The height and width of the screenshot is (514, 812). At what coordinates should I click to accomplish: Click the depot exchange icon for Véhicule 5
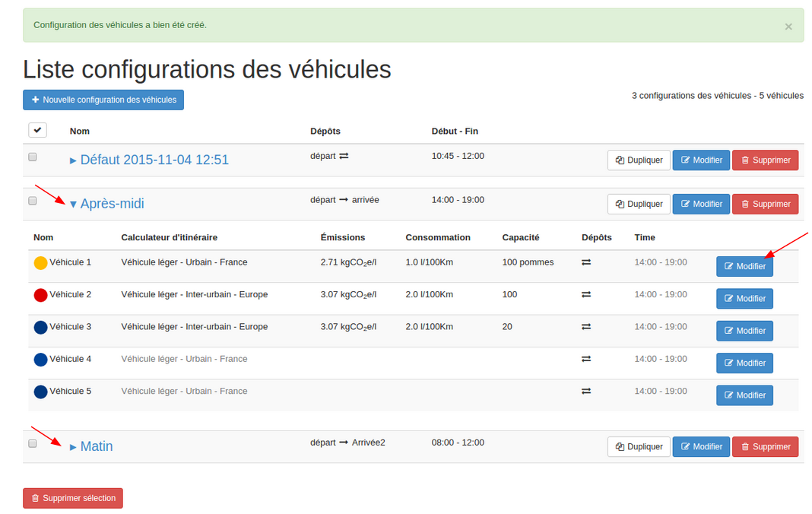(x=586, y=392)
